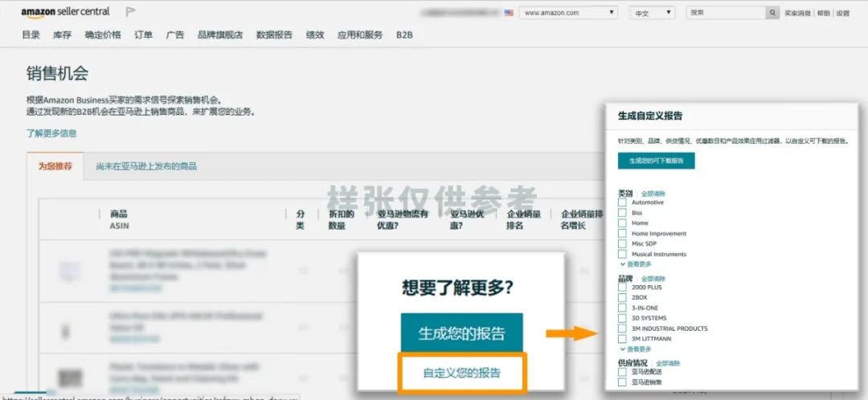Open the 品牌旗舰店 menu
The height and width of the screenshot is (400, 868).
[220, 35]
